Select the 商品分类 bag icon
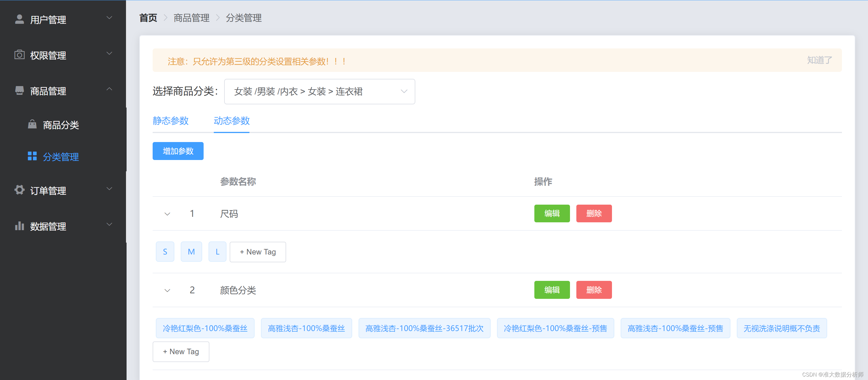 (32, 124)
